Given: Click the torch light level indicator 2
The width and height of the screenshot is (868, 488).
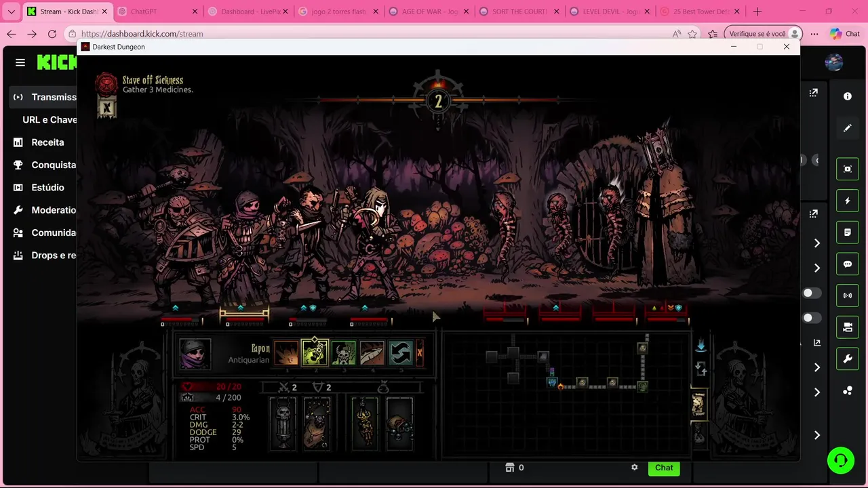Looking at the screenshot, I should [x=438, y=102].
